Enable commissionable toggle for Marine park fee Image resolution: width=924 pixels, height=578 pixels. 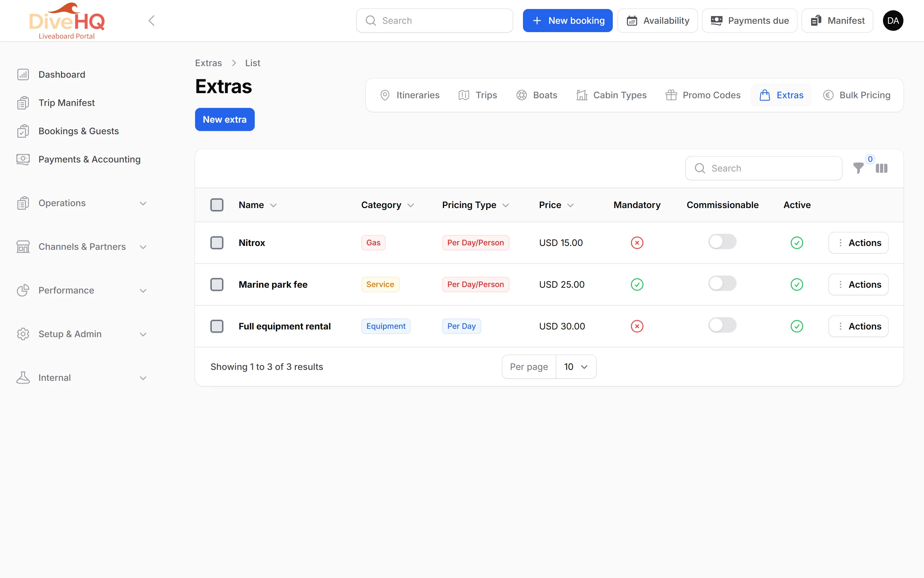click(723, 283)
